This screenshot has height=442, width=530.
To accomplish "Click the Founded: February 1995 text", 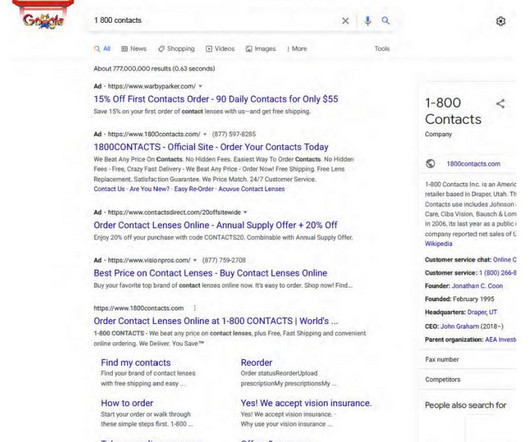I will point(459,299).
